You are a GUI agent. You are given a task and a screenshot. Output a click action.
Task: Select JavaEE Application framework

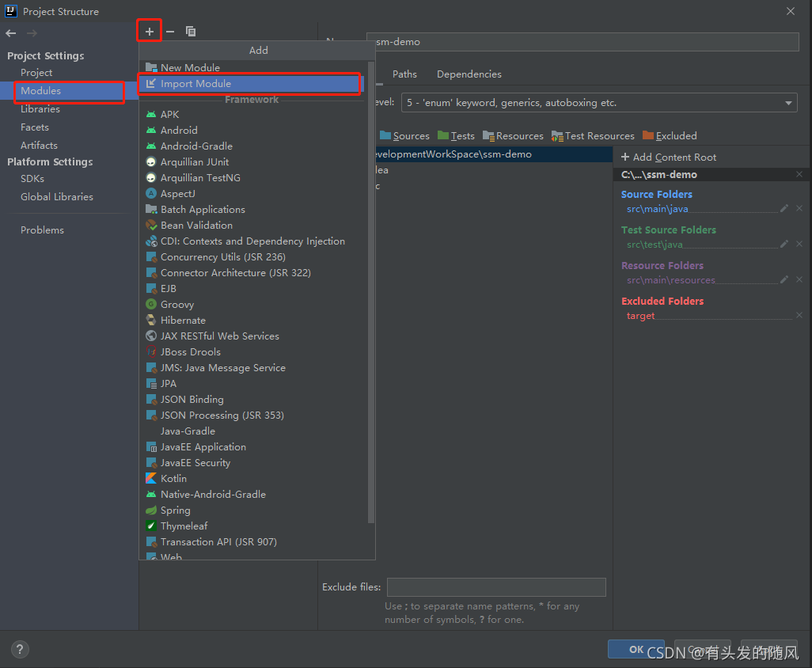pyautogui.click(x=254, y=447)
